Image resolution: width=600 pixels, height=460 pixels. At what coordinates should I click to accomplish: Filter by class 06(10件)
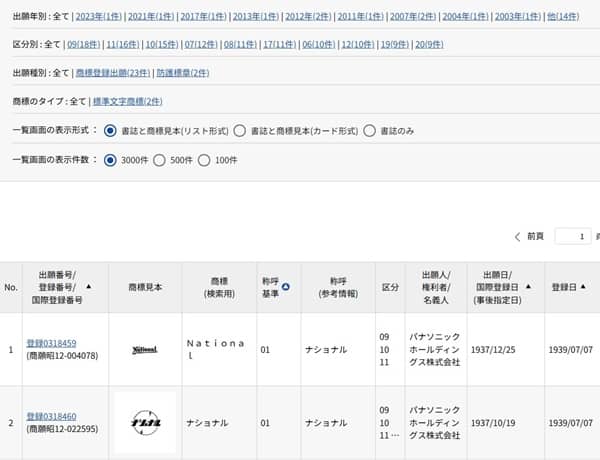pyautogui.click(x=319, y=44)
